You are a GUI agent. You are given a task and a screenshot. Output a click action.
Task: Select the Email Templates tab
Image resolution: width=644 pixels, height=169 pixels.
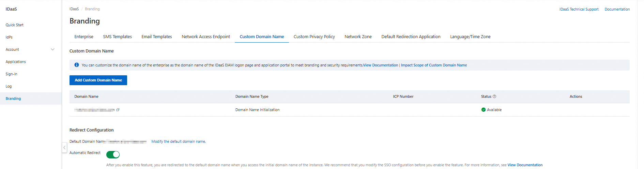[157, 37]
